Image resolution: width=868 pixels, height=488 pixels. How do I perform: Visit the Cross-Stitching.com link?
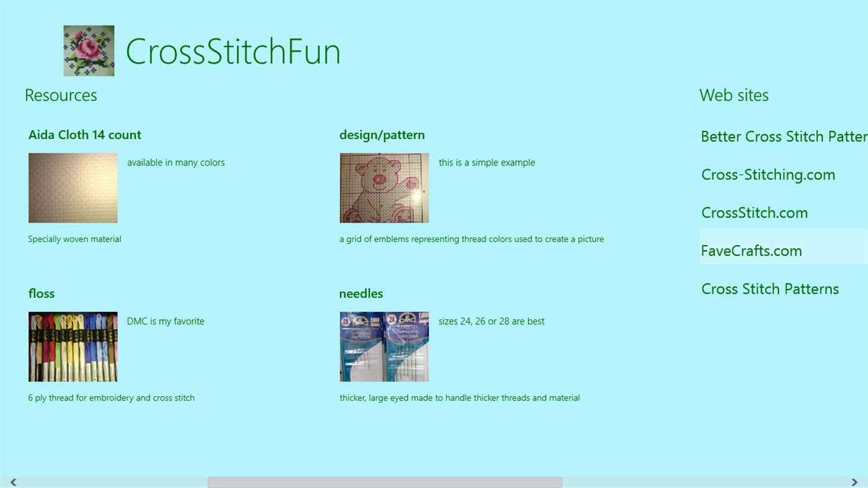pyautogui.click(x=768, y=175)
